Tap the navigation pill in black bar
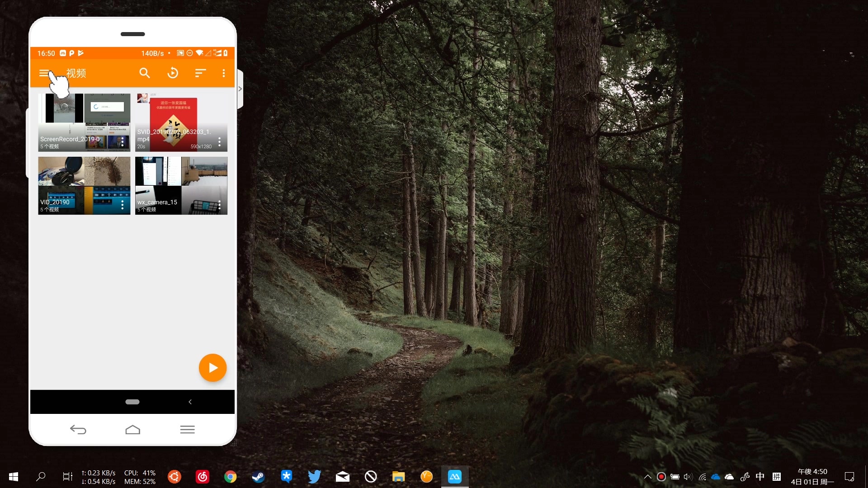Image resolution: width=868 pixels, height=488 pixels. point(132,402)
